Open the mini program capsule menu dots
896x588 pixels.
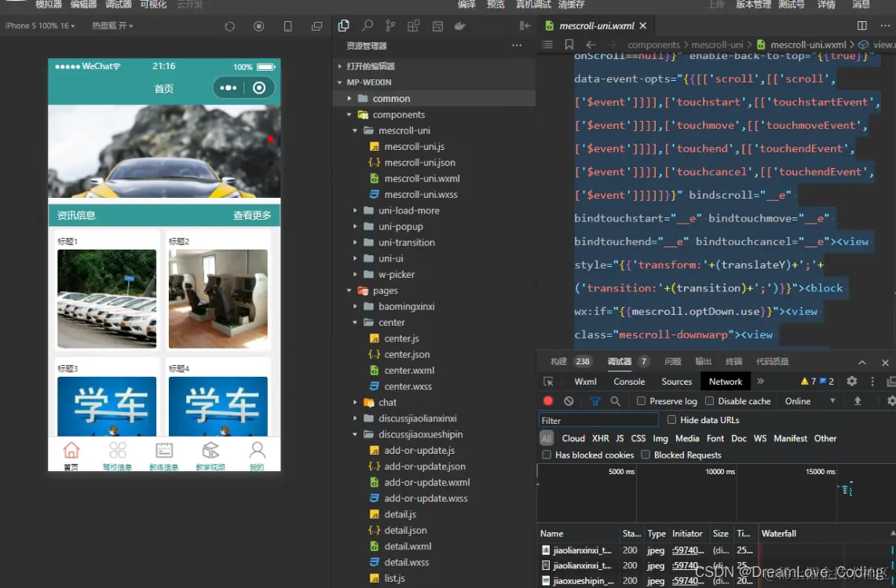coord(228,88)
